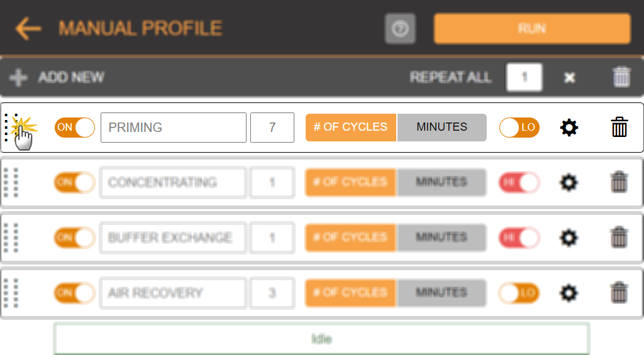The image size is (644, 355).
Task: Click the delete-all trash icon in the toolbar
Action: tap(621, 77)
